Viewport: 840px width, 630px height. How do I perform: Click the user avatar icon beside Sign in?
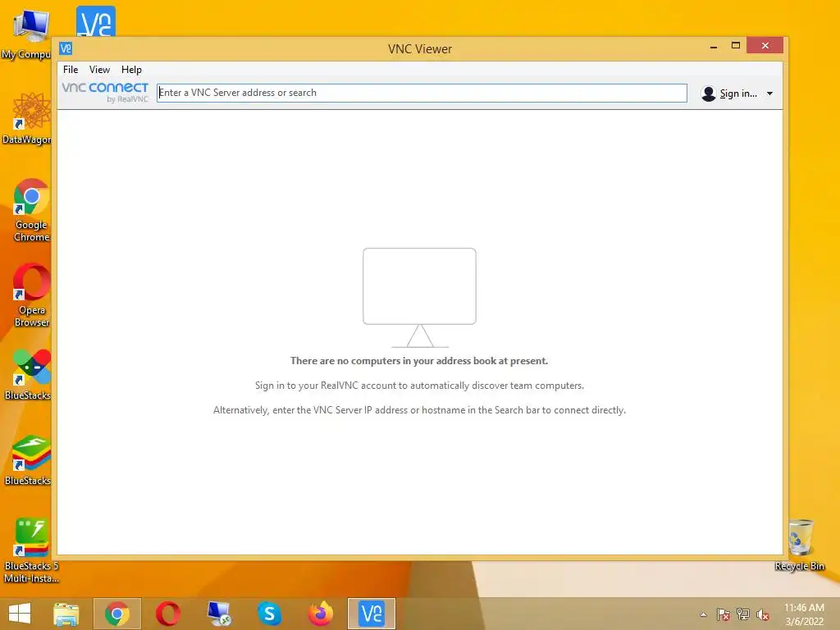pos(708,94)
